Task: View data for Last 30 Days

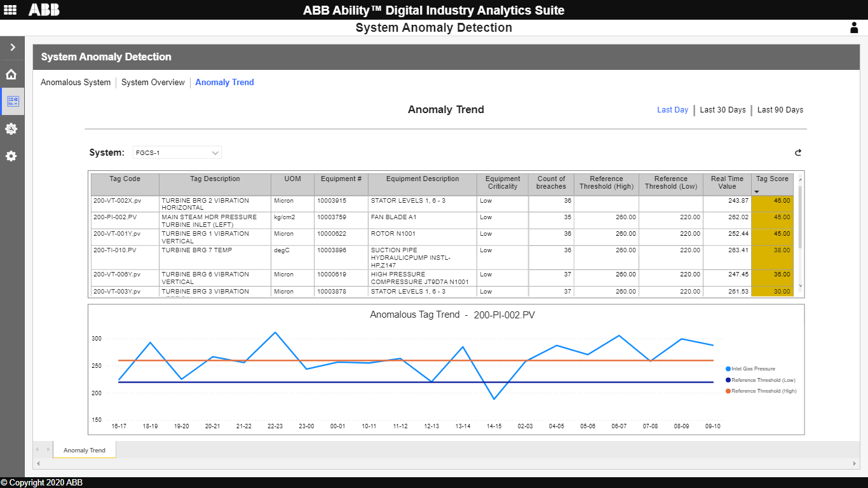Action: 722,109
